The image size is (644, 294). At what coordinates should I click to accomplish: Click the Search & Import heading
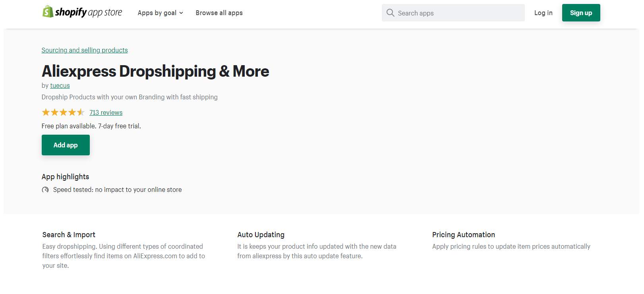[69, 235]
